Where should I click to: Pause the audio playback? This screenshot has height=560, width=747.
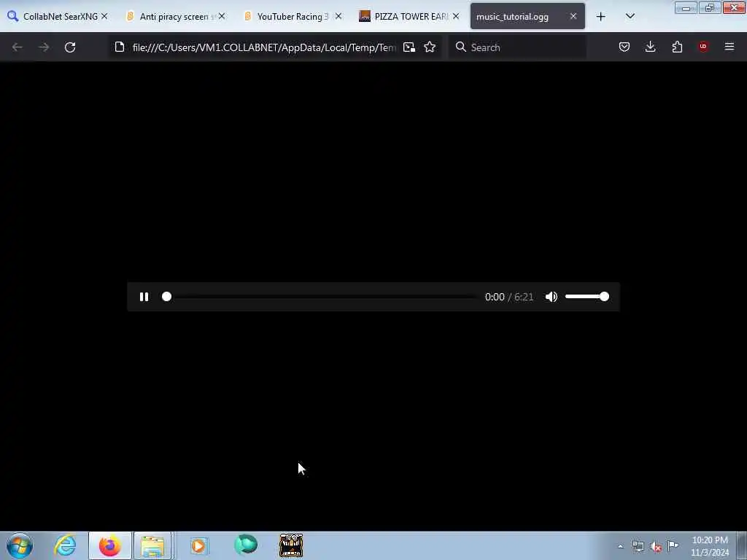(x=144, y=297)
